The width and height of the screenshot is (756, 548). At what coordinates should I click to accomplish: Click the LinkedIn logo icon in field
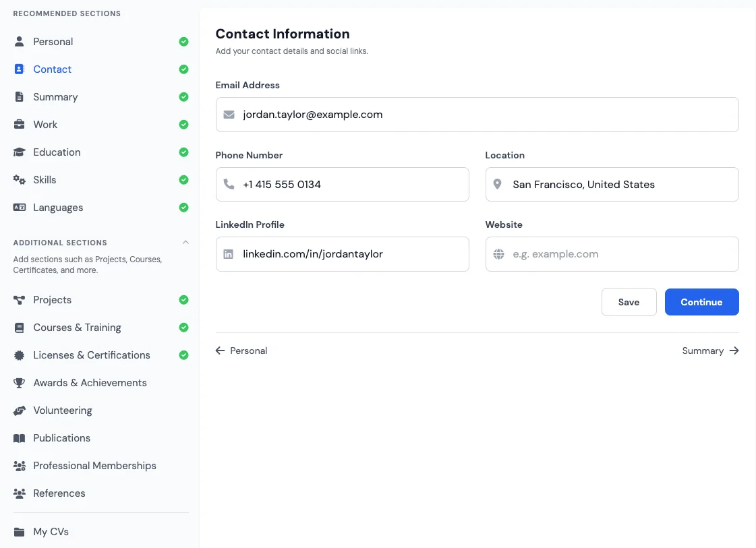(x=229, y=254)
